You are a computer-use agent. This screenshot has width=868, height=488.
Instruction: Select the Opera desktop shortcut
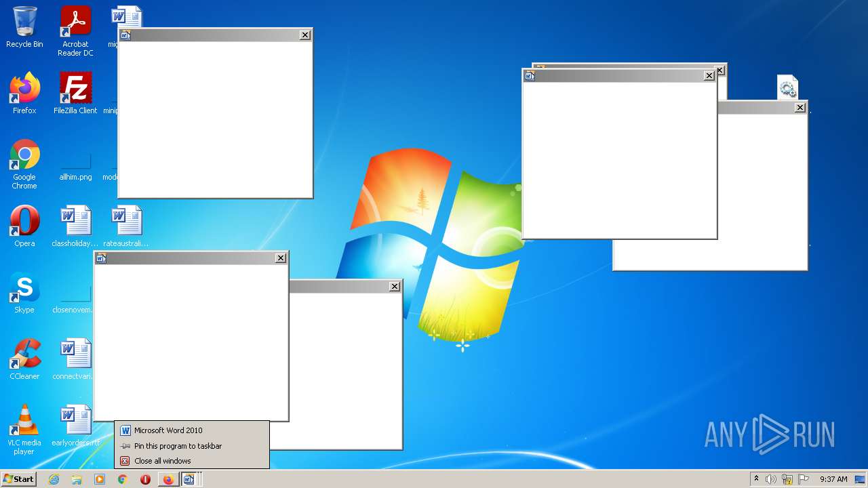point(24,226)
